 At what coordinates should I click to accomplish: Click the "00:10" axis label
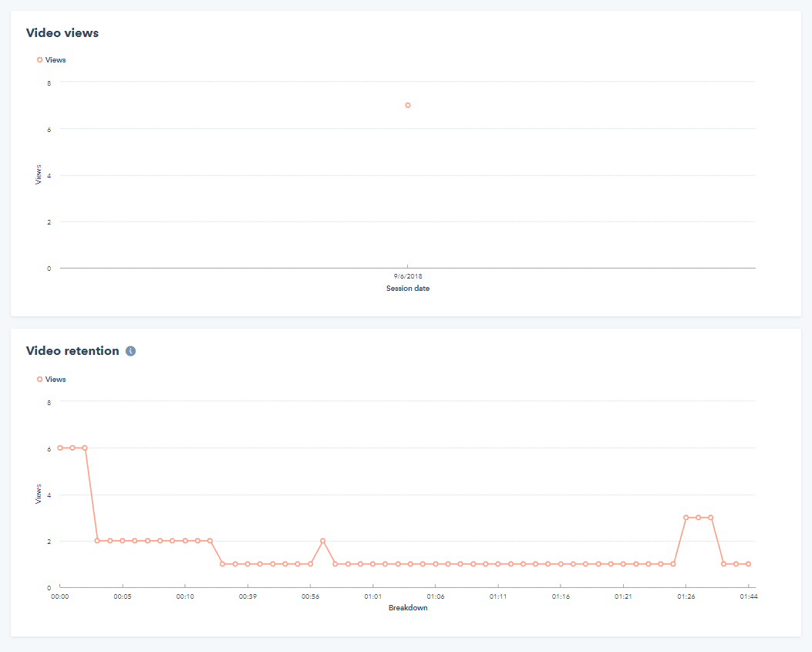[x=185, y=596]
